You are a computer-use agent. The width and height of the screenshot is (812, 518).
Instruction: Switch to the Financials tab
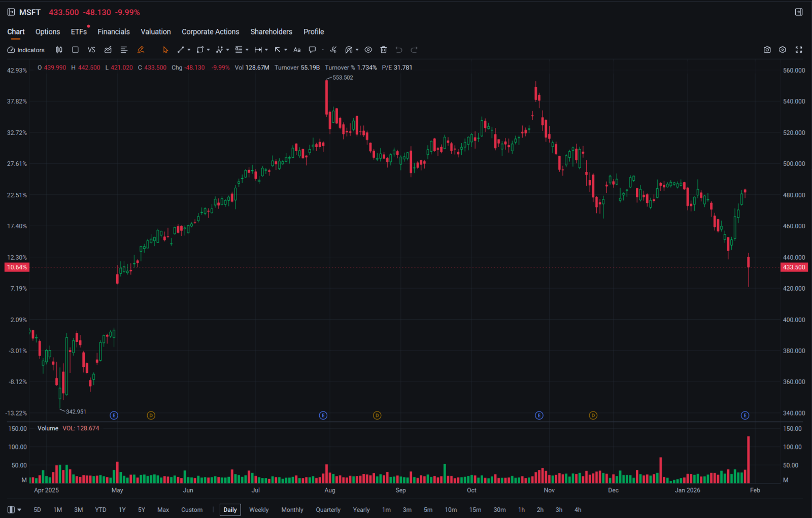(114, 31)
